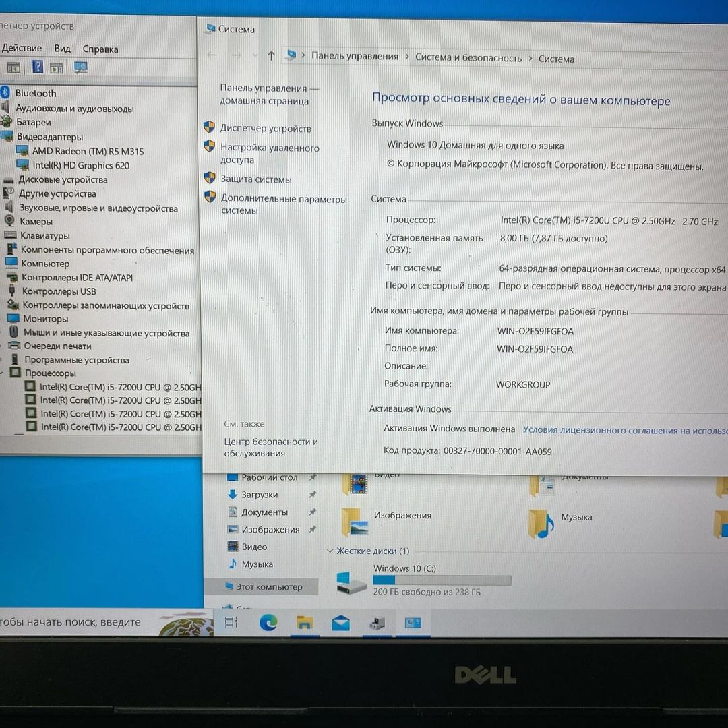Click the blue help icon in Device Manager toolbar

pos(38,67)
